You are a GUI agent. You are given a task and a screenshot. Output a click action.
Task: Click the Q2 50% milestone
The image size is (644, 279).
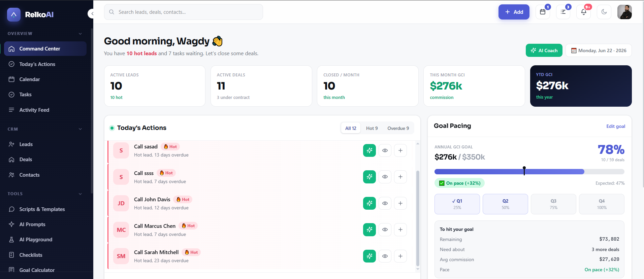point(505,204)
